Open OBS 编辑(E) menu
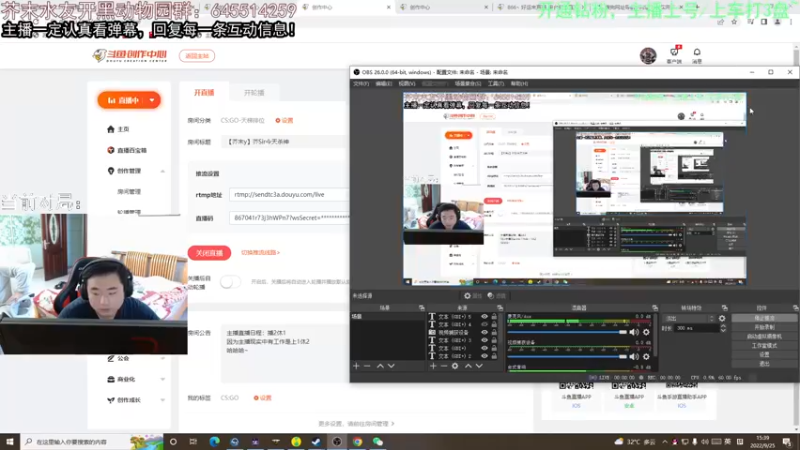 tap(384, 83)
